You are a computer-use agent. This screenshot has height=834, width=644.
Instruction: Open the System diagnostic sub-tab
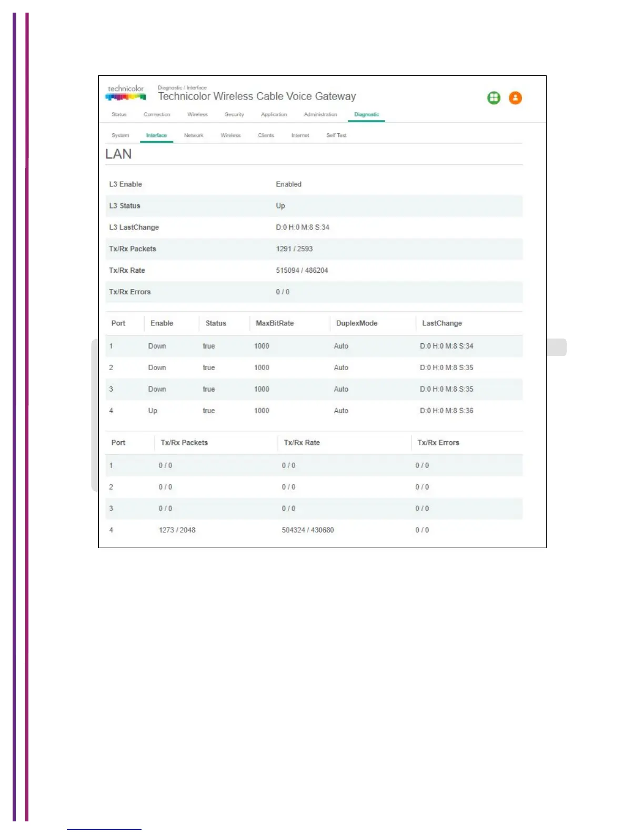[120, 135]
